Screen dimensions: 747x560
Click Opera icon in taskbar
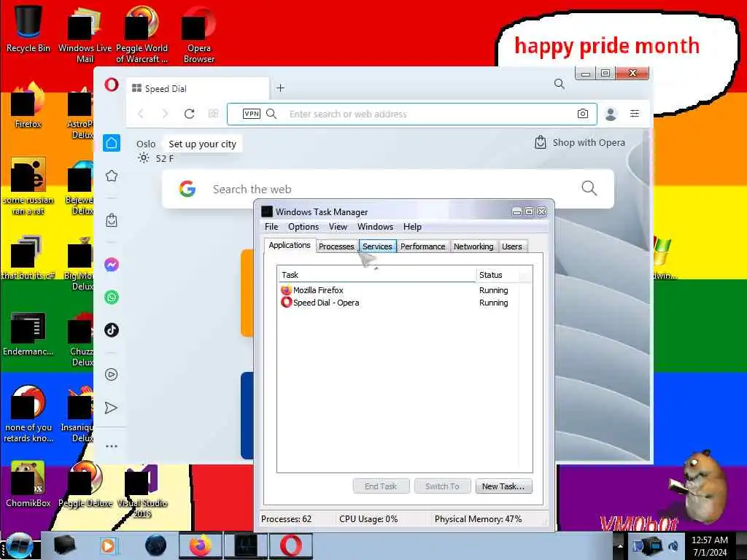[x=290, y=545]
